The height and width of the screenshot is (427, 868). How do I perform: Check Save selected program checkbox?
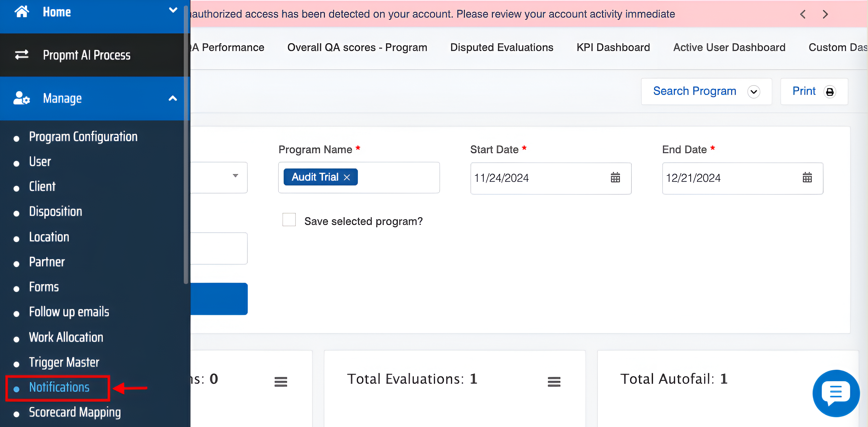pos(289,220)
